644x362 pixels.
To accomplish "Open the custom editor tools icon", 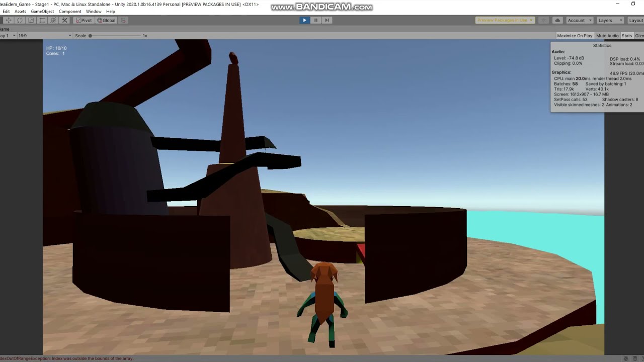I will point(64,20).
